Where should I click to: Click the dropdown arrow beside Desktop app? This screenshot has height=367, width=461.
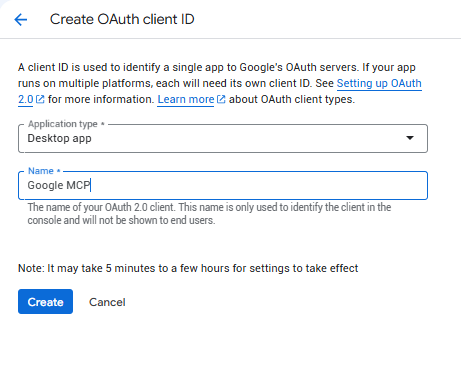click(410, 138)
